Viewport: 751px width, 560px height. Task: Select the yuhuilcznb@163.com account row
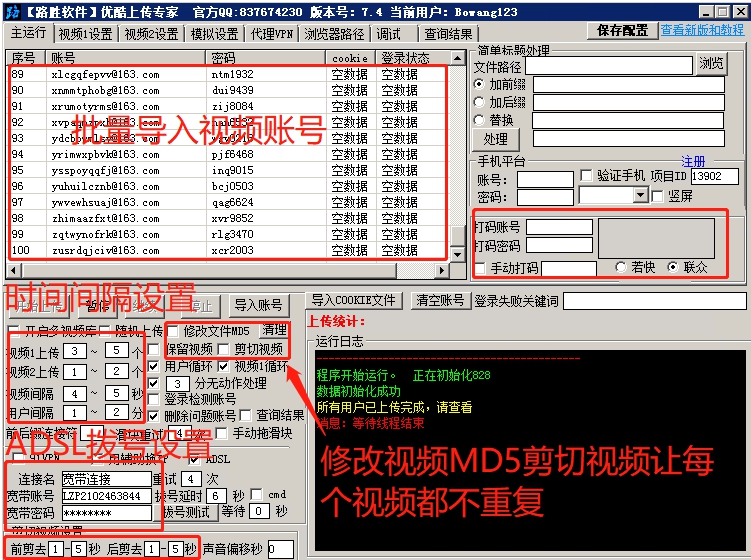229,186
